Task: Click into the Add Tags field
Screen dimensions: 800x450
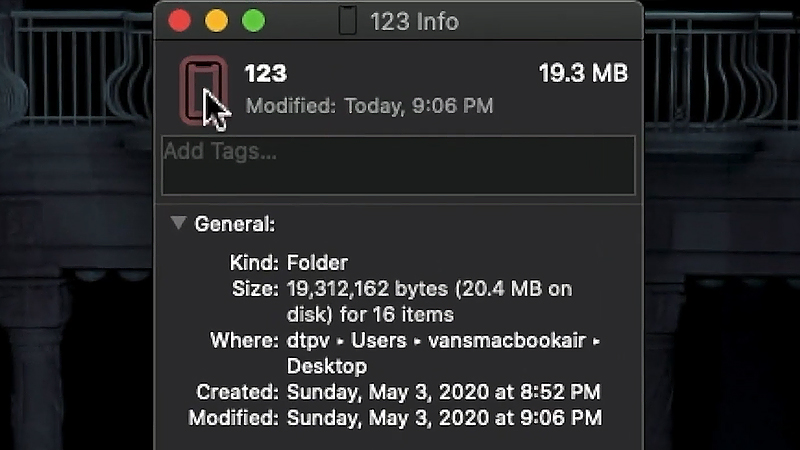Action: (398, 165)
